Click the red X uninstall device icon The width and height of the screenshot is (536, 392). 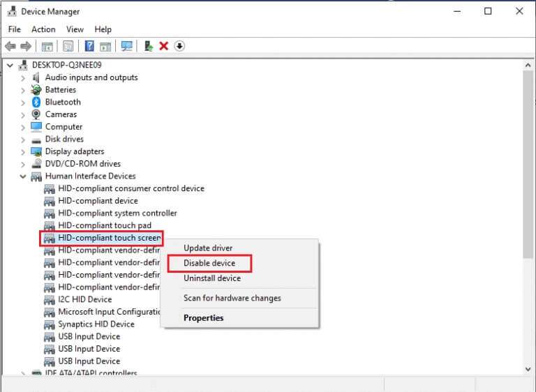pyautogui.click(x=164, y=46)
